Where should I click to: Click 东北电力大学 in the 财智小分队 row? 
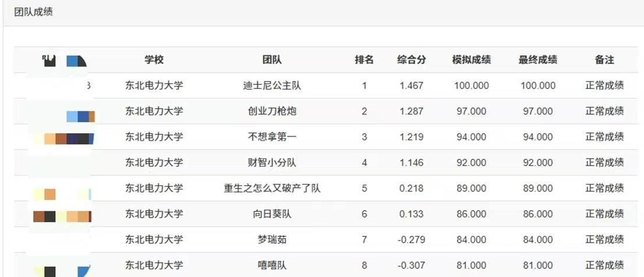pyautogui.click(x=154, y=162)
